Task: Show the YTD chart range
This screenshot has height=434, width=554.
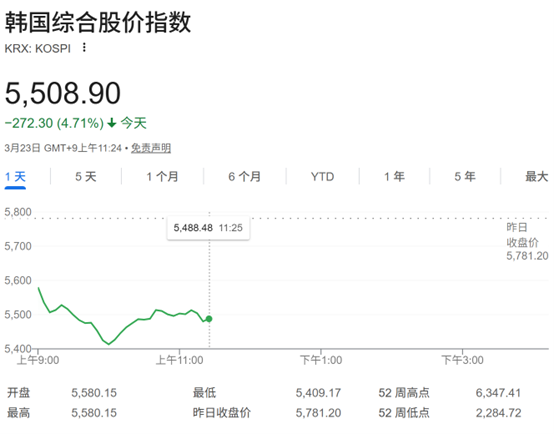Action: [x=322, y=176]
